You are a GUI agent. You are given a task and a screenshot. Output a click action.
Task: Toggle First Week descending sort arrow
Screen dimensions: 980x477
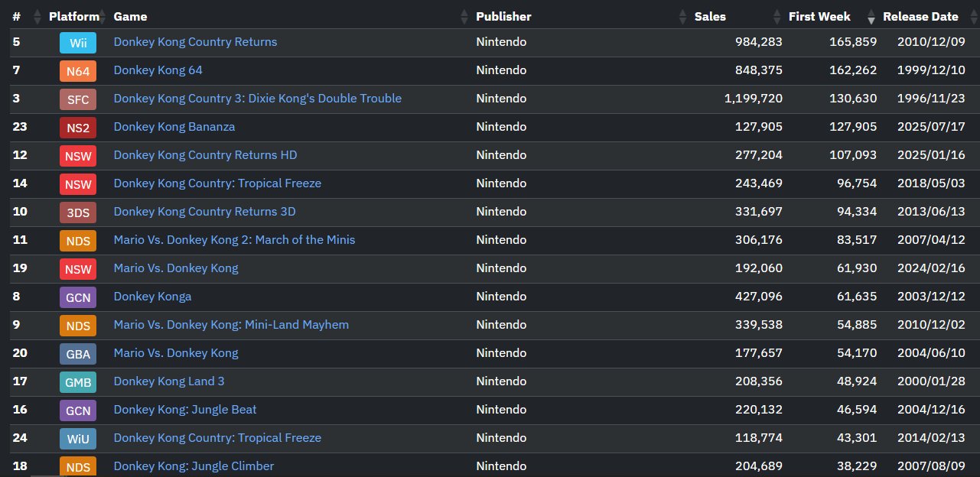click(871, 17)
